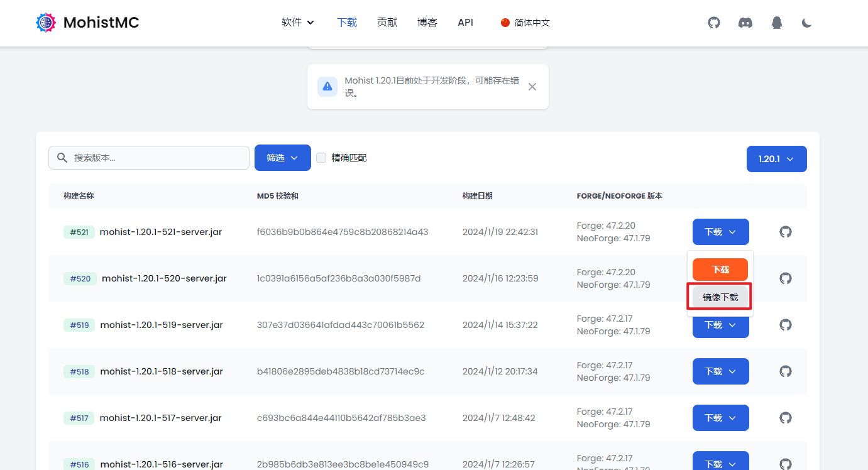
Task: Open GitHub icon for build #519
Action: tap(786, 325)
